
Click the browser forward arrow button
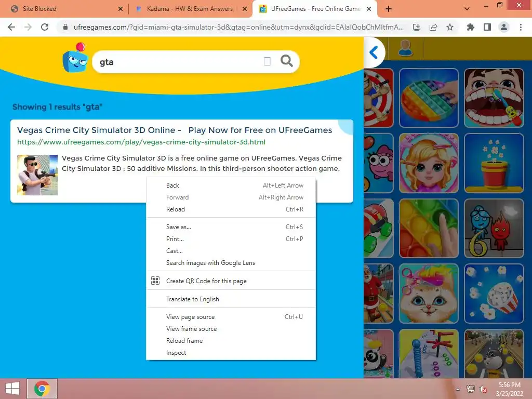tap(28, 27)
